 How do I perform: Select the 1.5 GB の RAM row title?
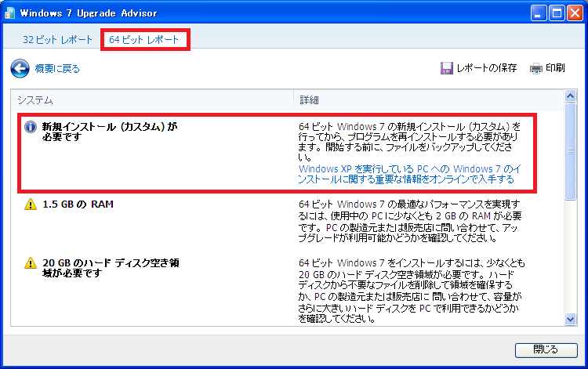point(78,204)
